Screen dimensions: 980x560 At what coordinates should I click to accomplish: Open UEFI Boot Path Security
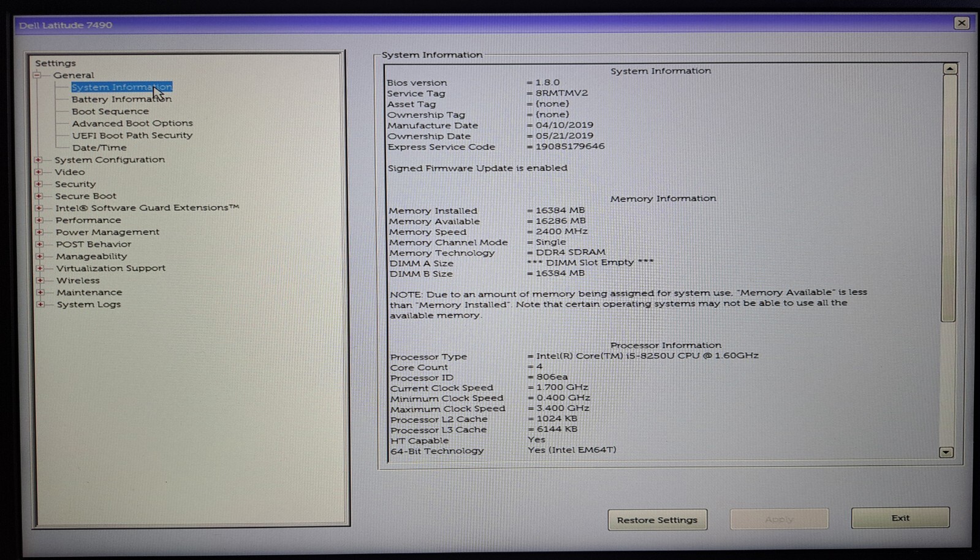[x=132, y=136]
